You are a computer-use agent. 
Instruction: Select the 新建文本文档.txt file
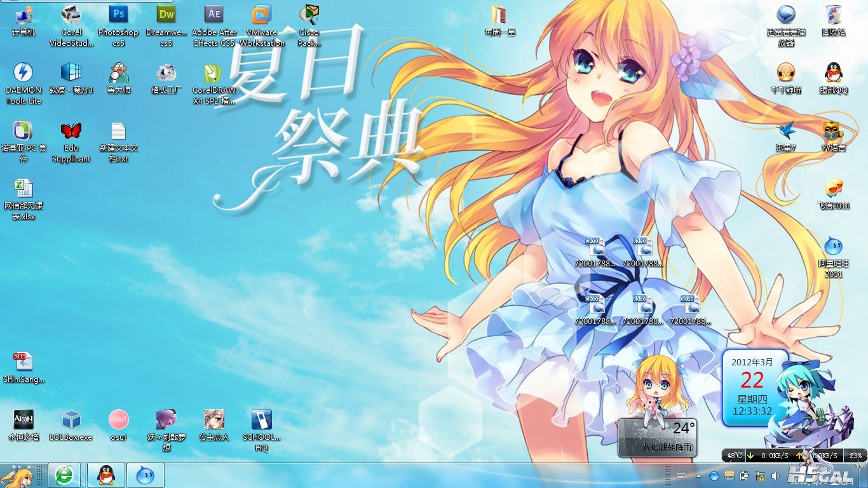[x=118, y=142]
